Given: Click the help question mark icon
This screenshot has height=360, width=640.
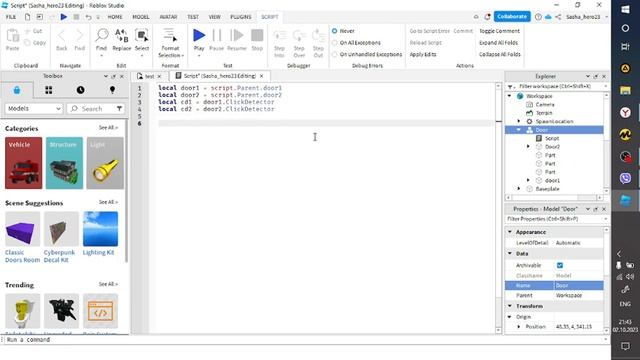Looking at the screenshot, I should coord(538,17).
